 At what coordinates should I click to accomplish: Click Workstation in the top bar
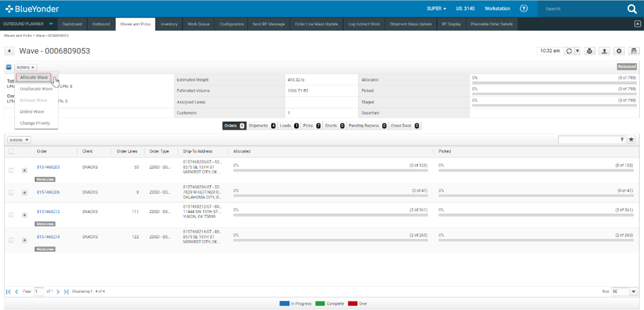point(497,8)
